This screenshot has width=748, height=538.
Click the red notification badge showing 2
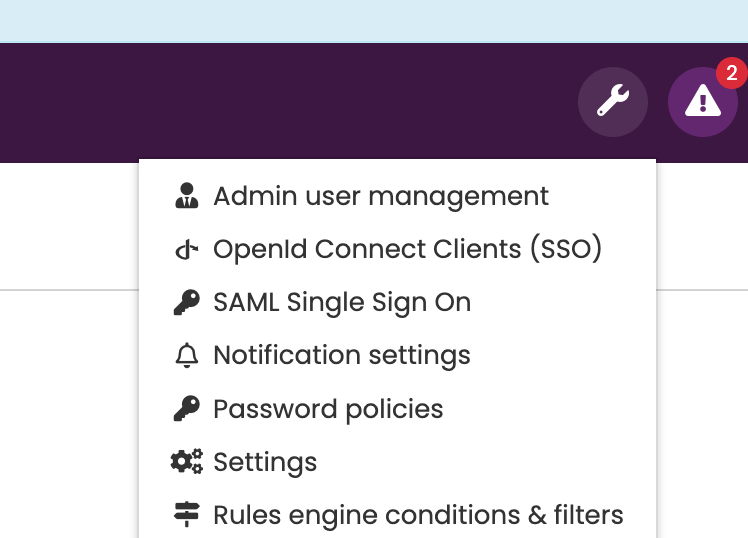731,73
